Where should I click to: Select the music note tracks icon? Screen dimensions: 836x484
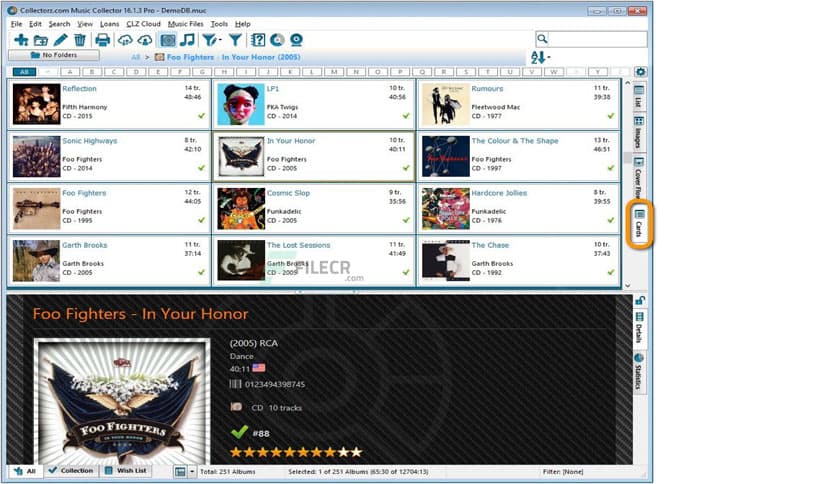pos(187,40)
